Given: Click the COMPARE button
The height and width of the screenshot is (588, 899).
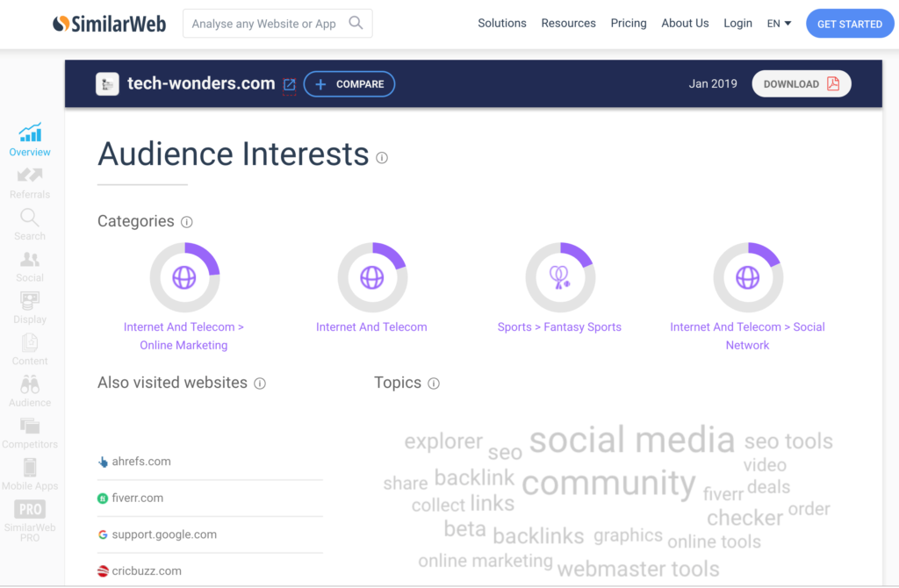Looking at the screenshot, I should [x=349, y=84].
